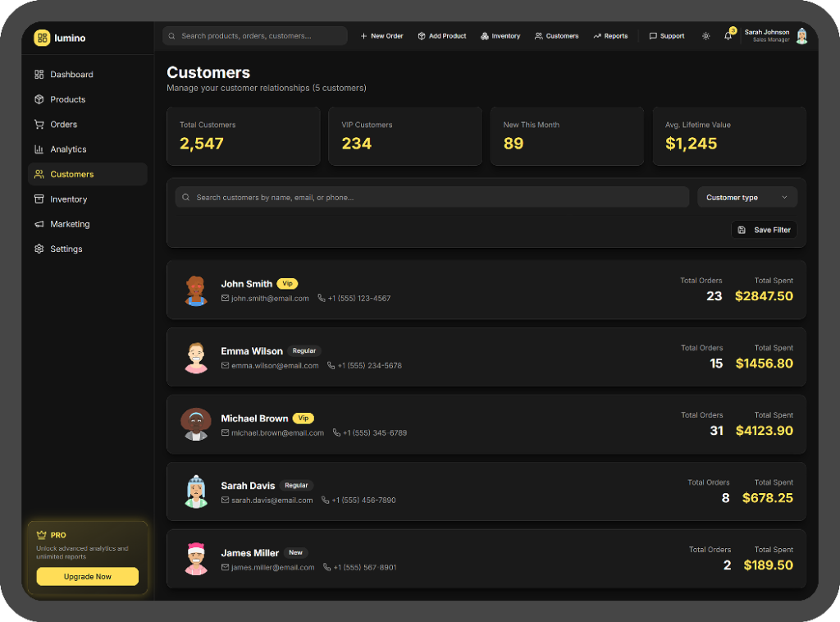840x622 pixels.
Task: Click the notification bell icon
Action: point(728,36)
